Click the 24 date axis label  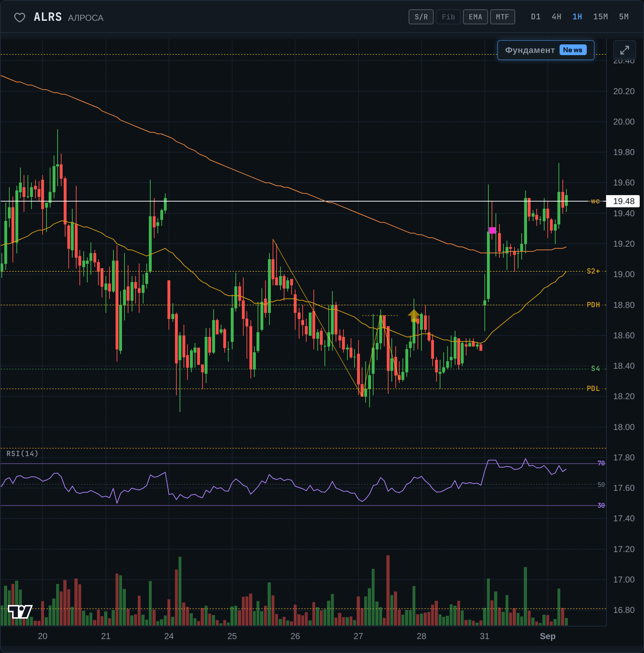(x=169, y=636)
